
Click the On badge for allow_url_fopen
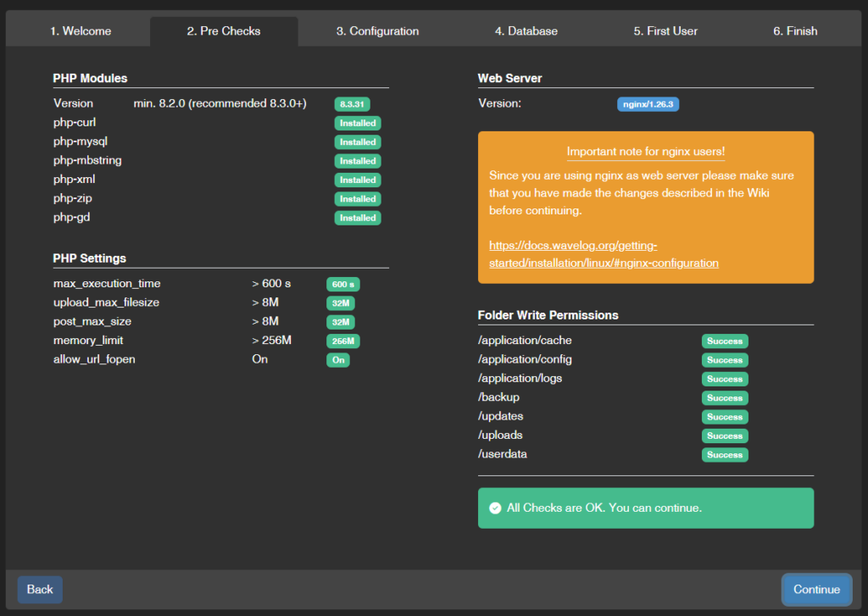[338, 360]
